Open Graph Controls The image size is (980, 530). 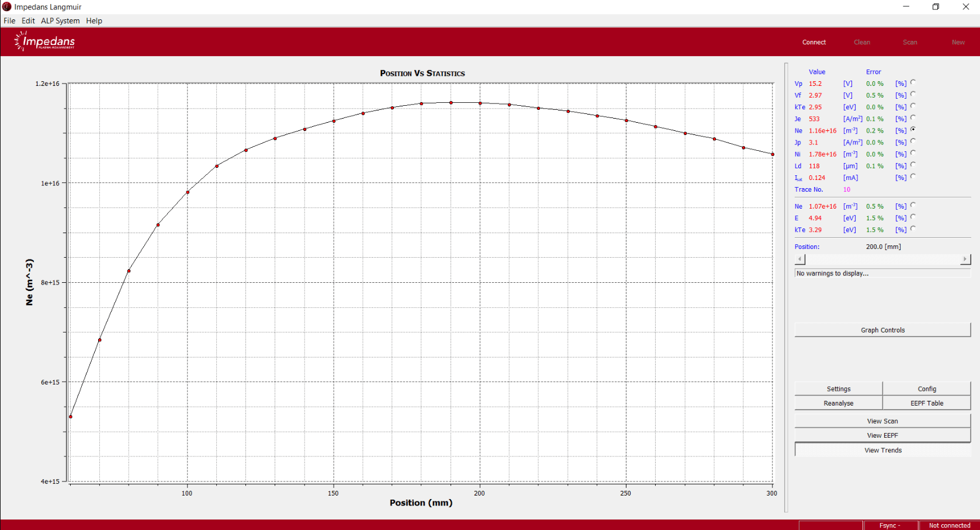882,330
